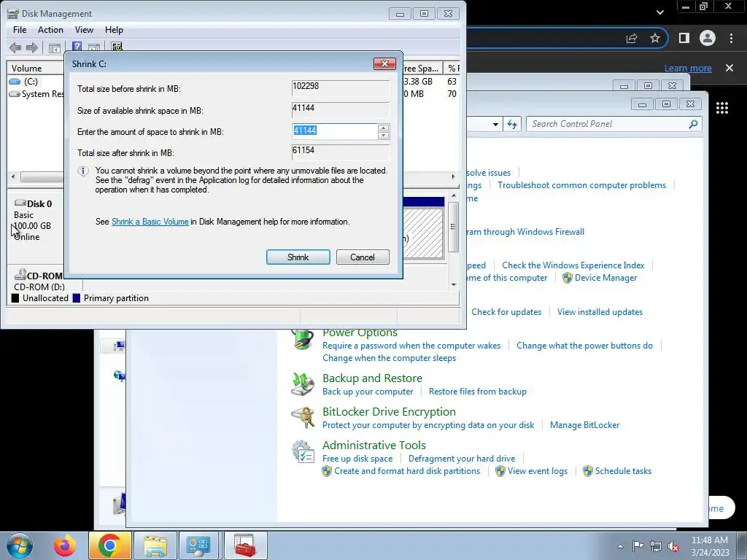Viewport: 747px width, 560px height.
Task: Cancel the Shrink C: dialog
Action: [363, 257]
